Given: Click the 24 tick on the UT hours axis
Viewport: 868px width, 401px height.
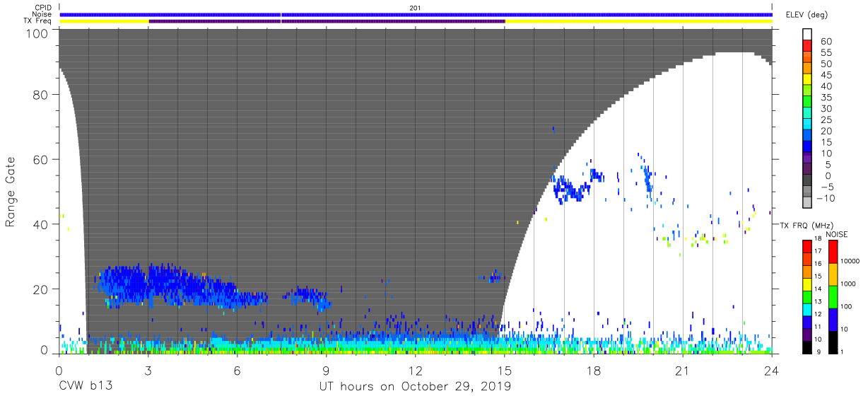Looking at the screenshot, I should pyautogui.click(x=772, y=370).
